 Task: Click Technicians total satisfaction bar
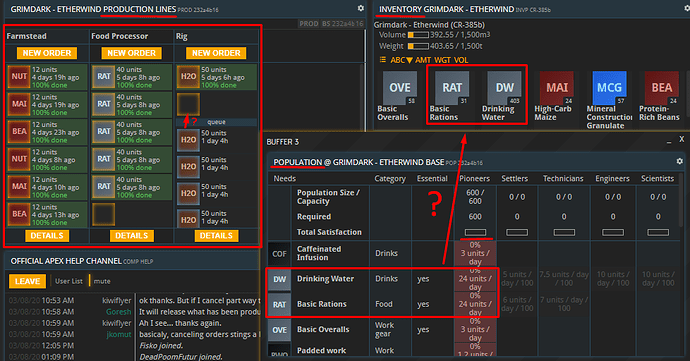pos(564,232)
